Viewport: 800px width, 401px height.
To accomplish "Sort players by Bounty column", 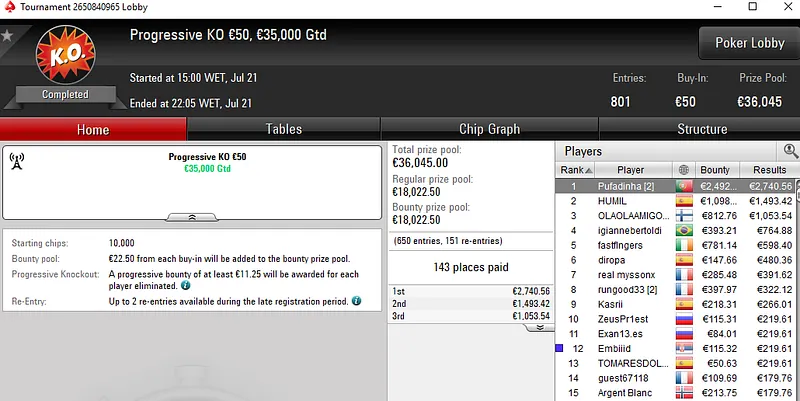I will pyautogui.click(x=715, y=170).
